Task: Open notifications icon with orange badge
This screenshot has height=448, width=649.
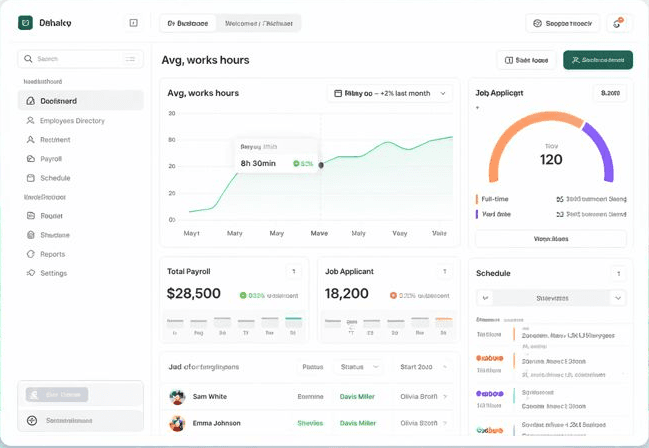Action: pyautogui.click(x=617, y=23)
